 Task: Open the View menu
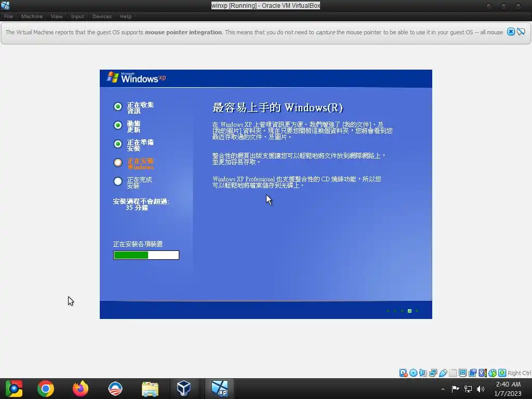tap(57, 16)
